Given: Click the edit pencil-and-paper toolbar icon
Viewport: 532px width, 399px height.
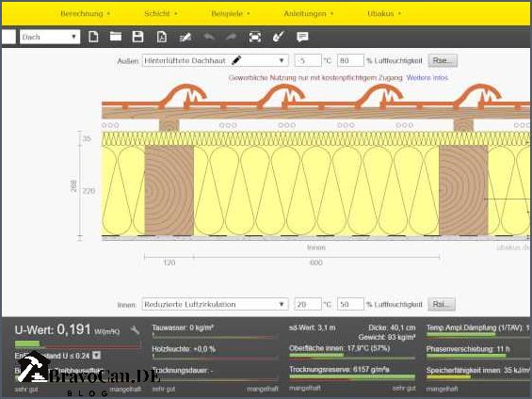Looking at the screenshot, I should [185, 37].
